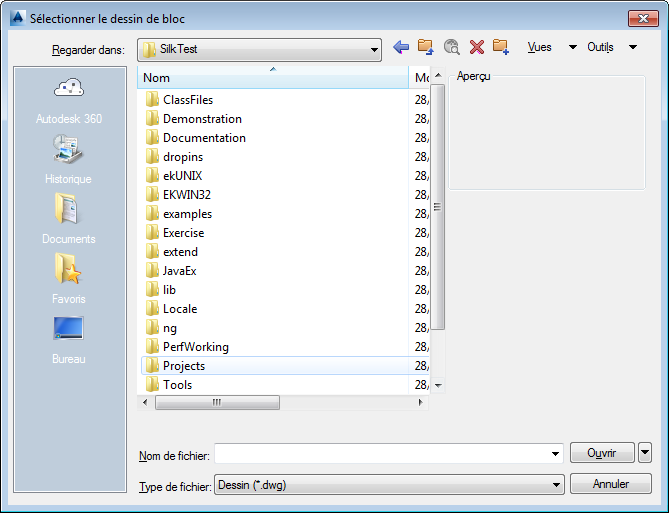669x513 pixels.
Task: Select the dropins folder icon
Action: pyautogui.click(x=152, y=157)
